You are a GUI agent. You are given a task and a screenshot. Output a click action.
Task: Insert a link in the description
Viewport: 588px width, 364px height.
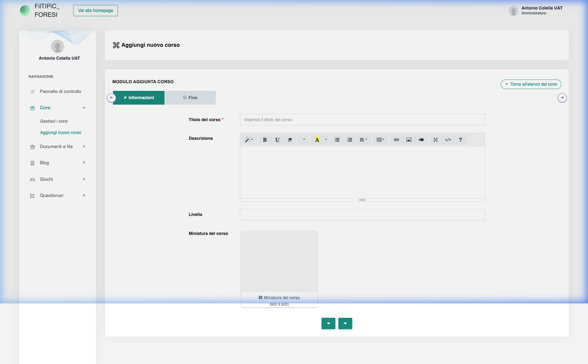pos(396,140)
